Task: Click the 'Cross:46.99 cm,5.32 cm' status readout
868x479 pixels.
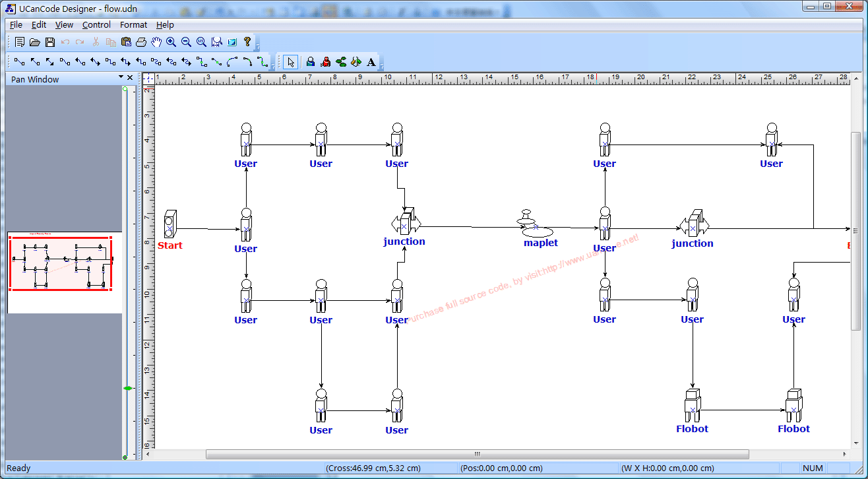Action: (373, 468)
